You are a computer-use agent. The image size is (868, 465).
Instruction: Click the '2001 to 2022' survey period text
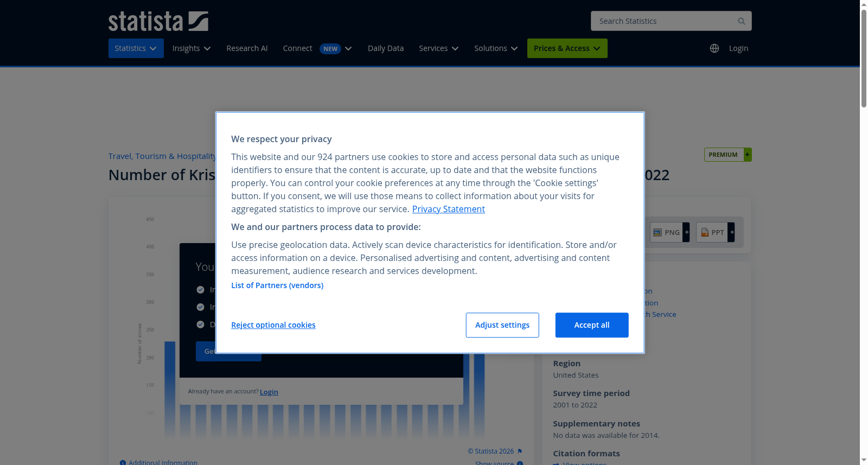click(575, 405)
